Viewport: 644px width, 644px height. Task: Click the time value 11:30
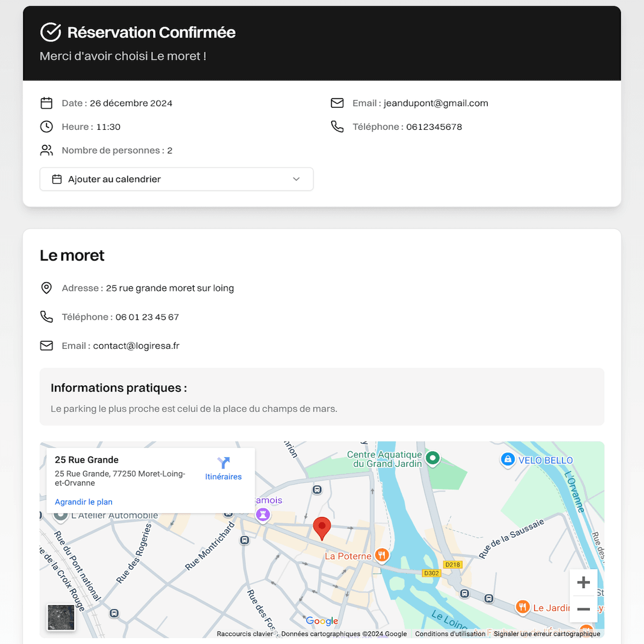coord(108,127)
